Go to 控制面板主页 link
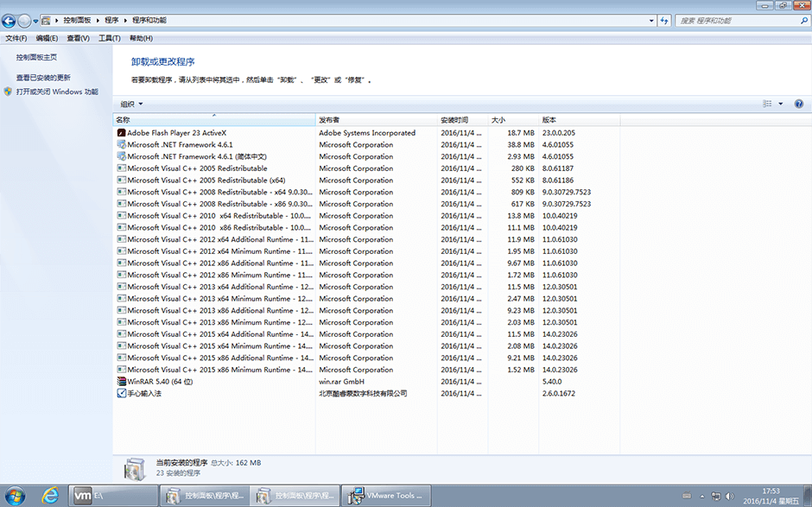Image resolution: width=812 pixels, height=507 pixels. click(x=36, y=58)
